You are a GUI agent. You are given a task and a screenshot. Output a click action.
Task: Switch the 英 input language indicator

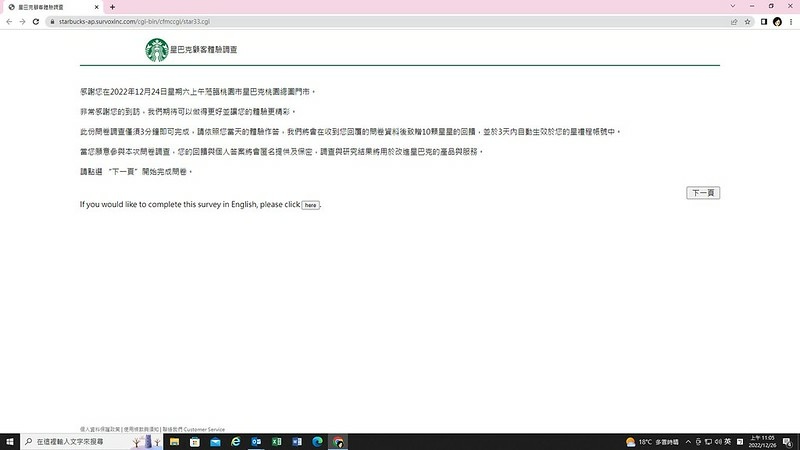point(728,442)
